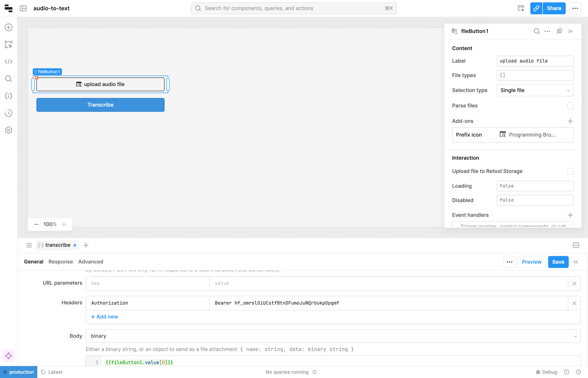588x378 pixels.
Task: Click the canvas zoom in plus control
Action: (x=64, y=224)
